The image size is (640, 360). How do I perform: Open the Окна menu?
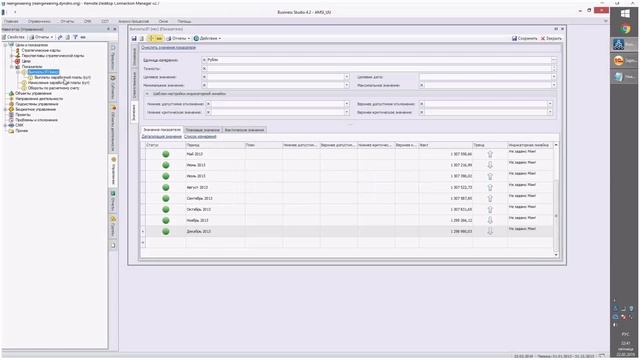tap(163, 21)
